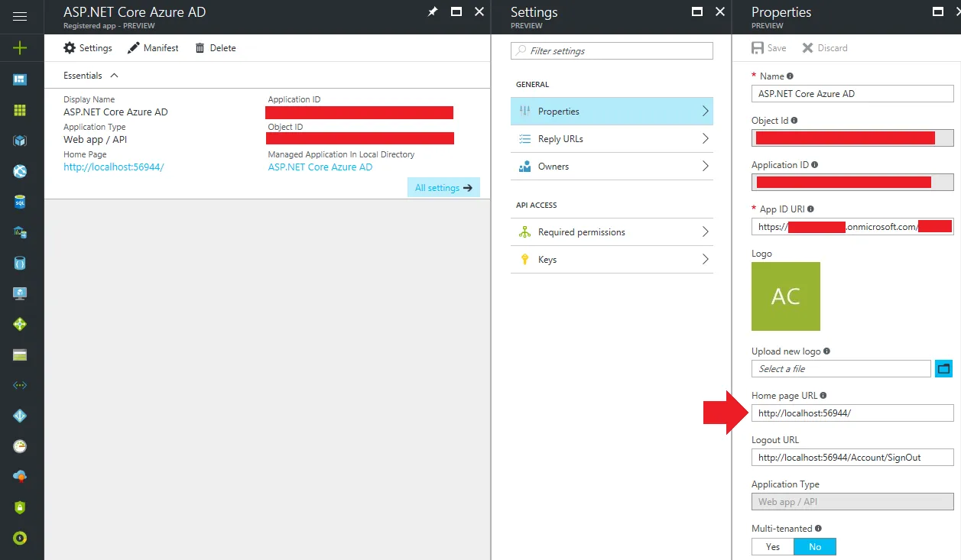This screenshot has height=560, width=961.
Task: Click the green plus New resource icon
Action: [x=20, y=47]
